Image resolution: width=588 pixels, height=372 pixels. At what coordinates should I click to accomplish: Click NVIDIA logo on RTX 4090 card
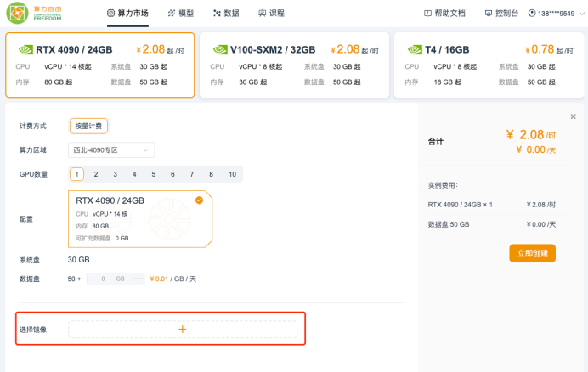pos(25,49)
